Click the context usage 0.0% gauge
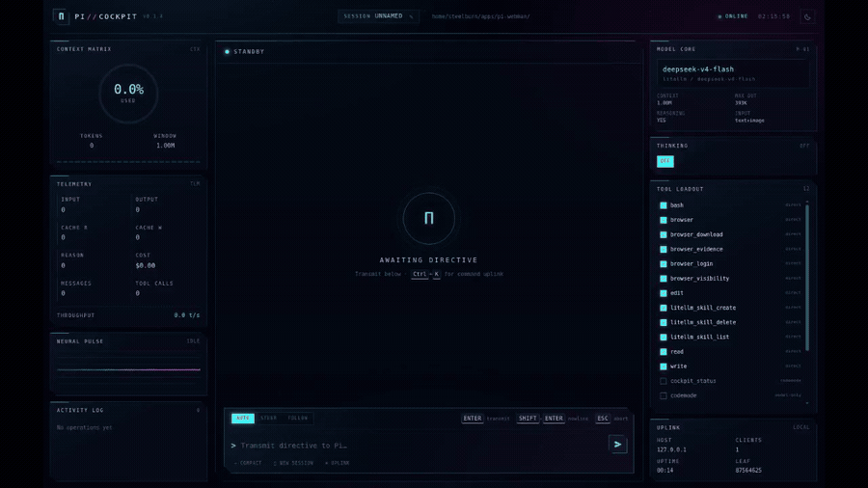 click(128, 93)
